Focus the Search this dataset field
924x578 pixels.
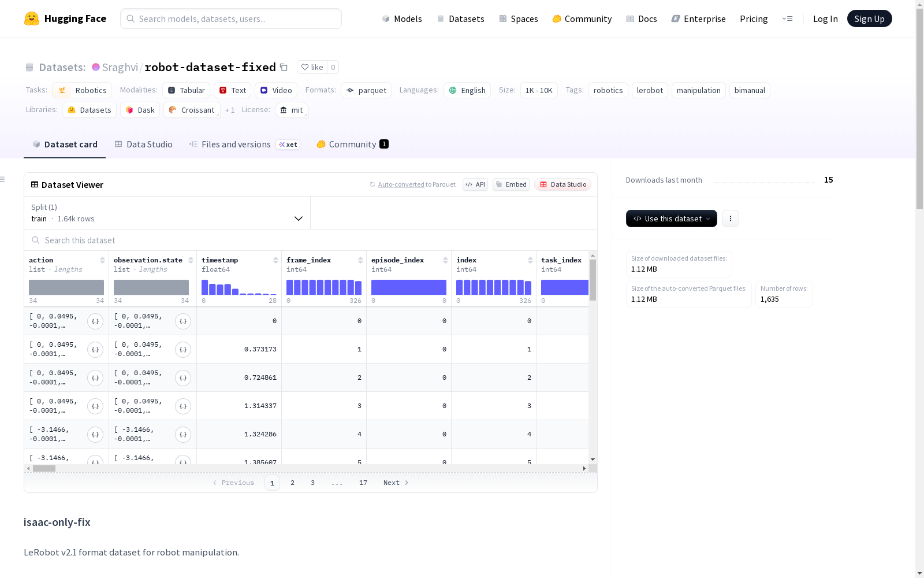point(311,240)
